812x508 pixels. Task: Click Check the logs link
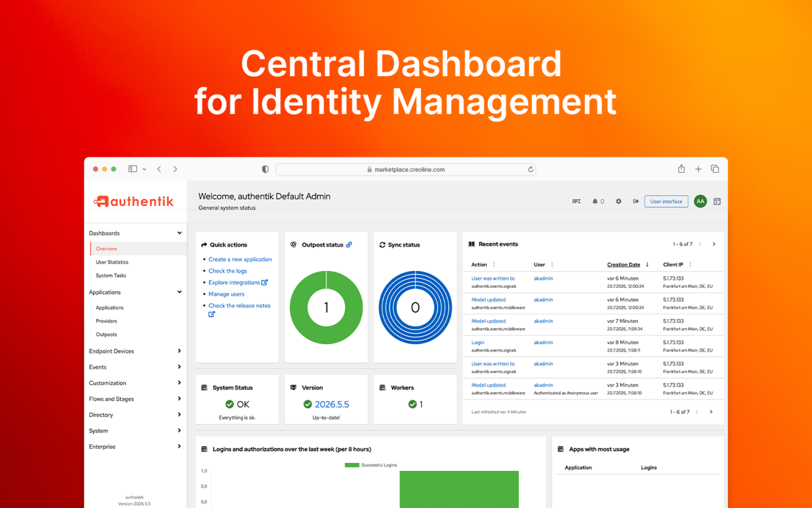pyautogui.click(x=228, y=271)
